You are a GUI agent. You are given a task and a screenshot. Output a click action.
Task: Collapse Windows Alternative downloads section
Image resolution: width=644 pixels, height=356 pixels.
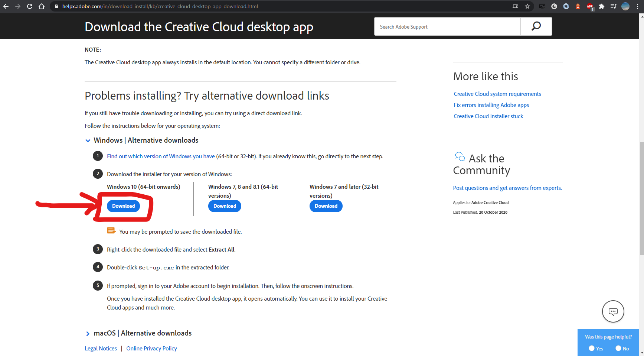coord(88,140)
